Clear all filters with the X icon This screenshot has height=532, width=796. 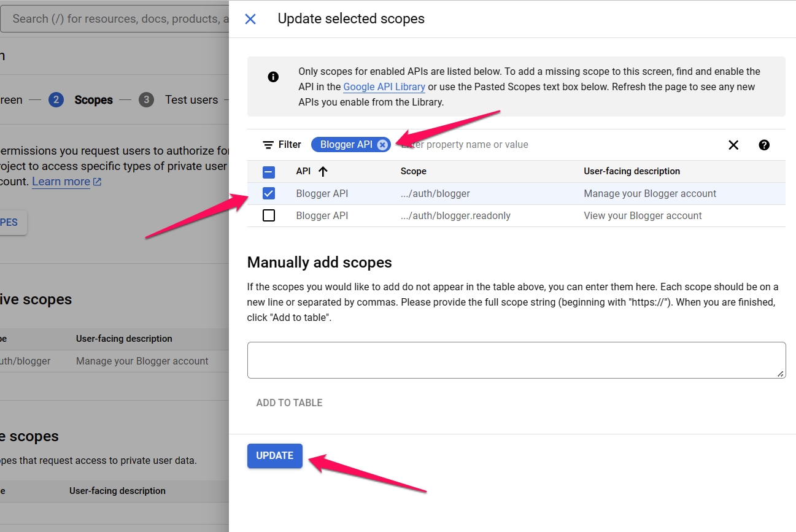coord(733,145)
